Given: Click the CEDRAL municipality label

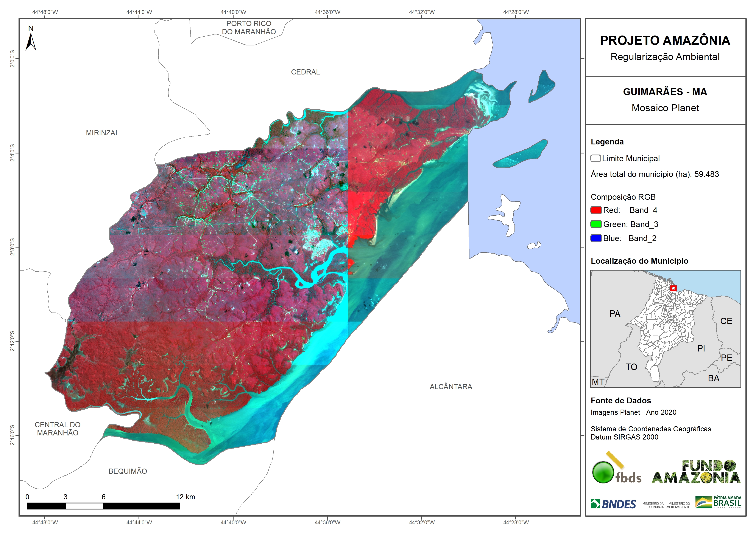Looking at the screenshot, I should coord(305,72).
